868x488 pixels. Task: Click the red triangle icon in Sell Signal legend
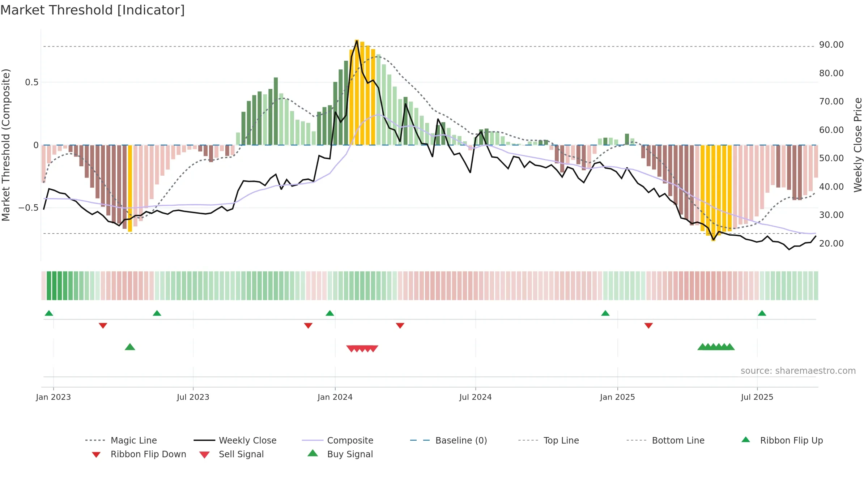pos(204,455)
